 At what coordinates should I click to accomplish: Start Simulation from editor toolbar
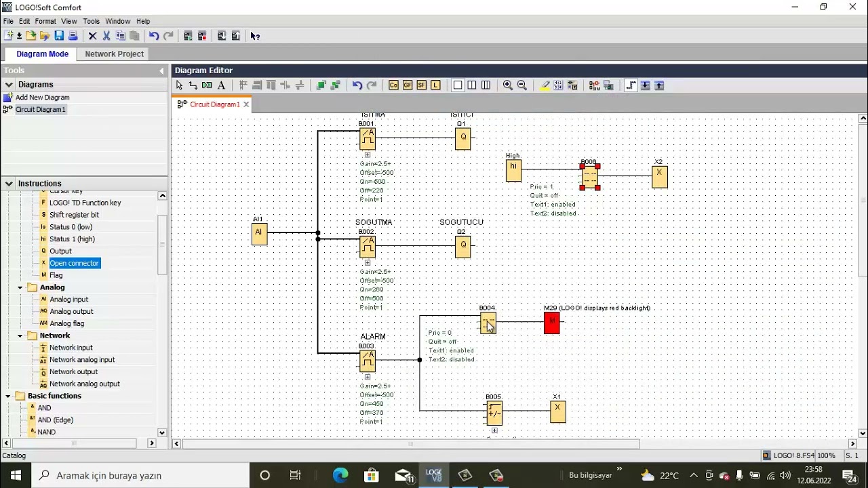coord(594,85)
